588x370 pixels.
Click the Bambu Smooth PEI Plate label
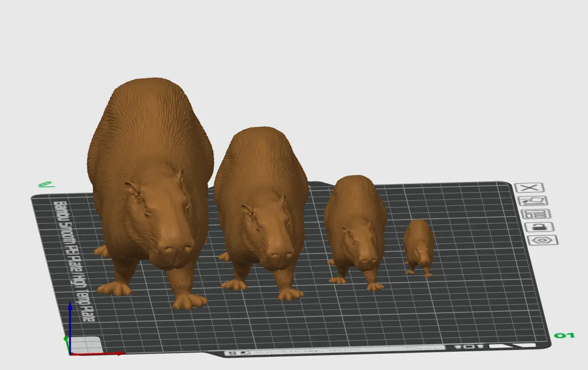click(75, 261)
